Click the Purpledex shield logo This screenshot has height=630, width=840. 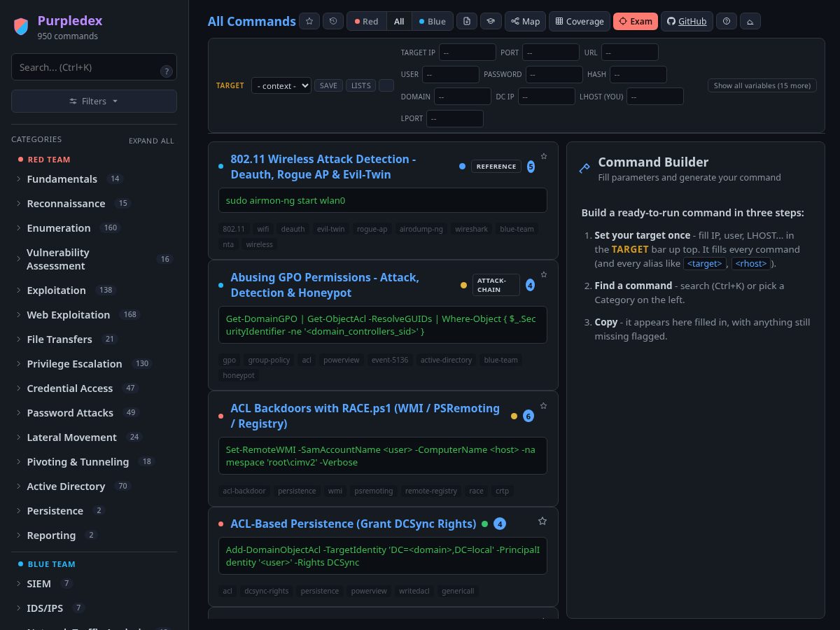click(x=21, y=27)
